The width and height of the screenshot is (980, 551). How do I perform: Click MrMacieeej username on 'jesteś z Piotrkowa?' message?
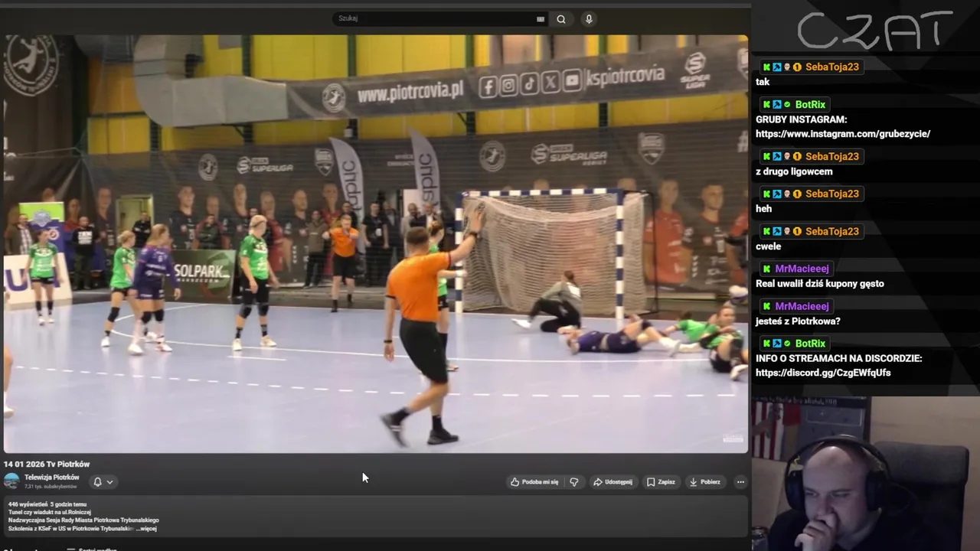click(x=802, y=306)
